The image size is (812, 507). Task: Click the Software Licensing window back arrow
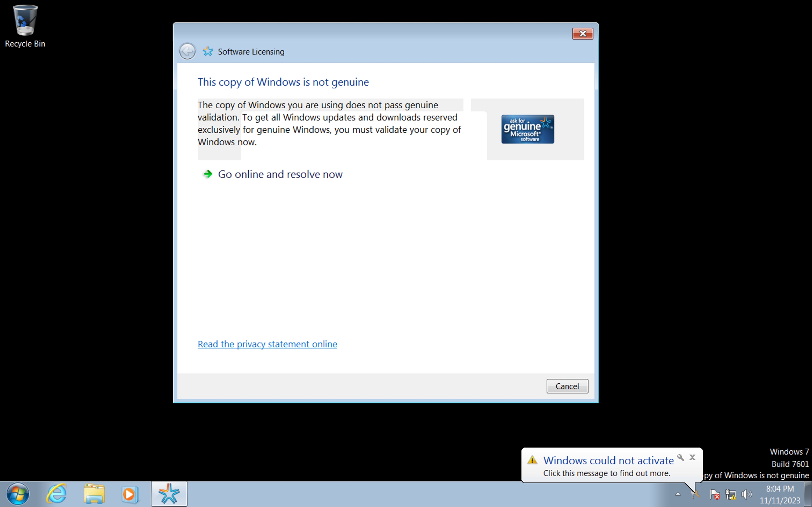(188, 52)
